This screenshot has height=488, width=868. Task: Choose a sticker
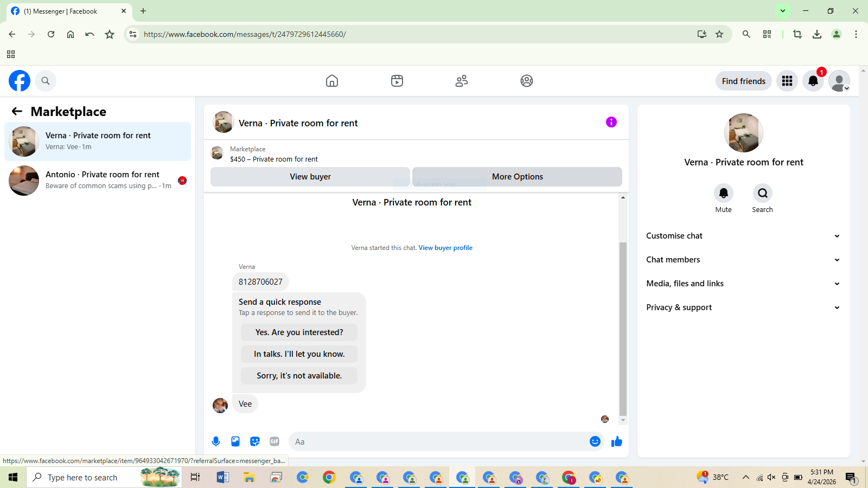pyautogui.click(x=255, y=441)
